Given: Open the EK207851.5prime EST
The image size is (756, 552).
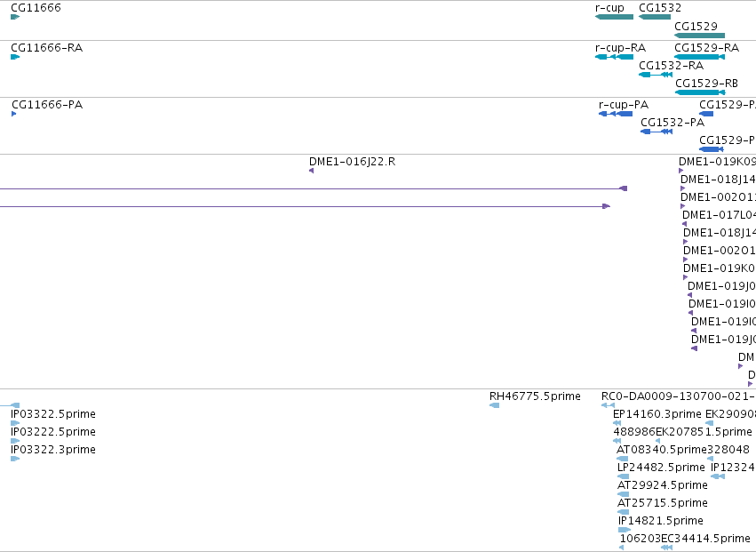Looking at the screenshot, I should click(658, 441).
